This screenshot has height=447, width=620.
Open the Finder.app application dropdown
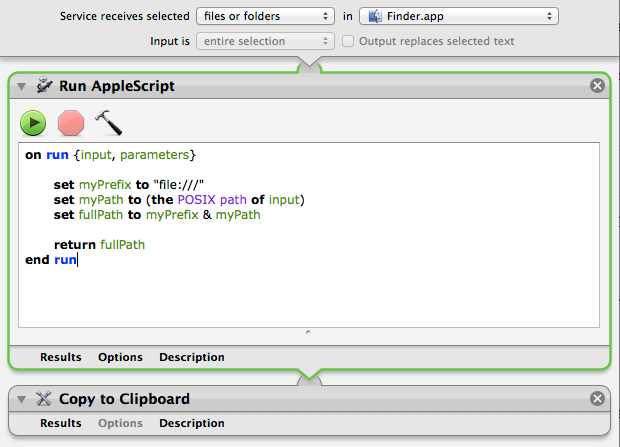pos(459,16)
